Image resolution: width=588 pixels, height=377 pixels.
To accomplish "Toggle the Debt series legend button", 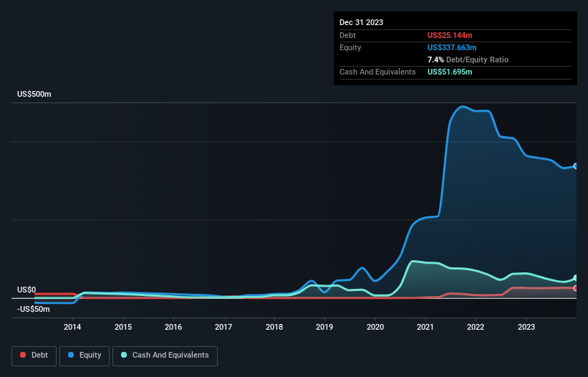I will (x=34, y=355).
